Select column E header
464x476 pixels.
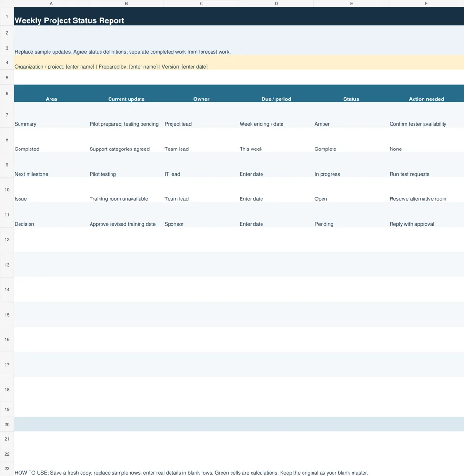[351, 4]
